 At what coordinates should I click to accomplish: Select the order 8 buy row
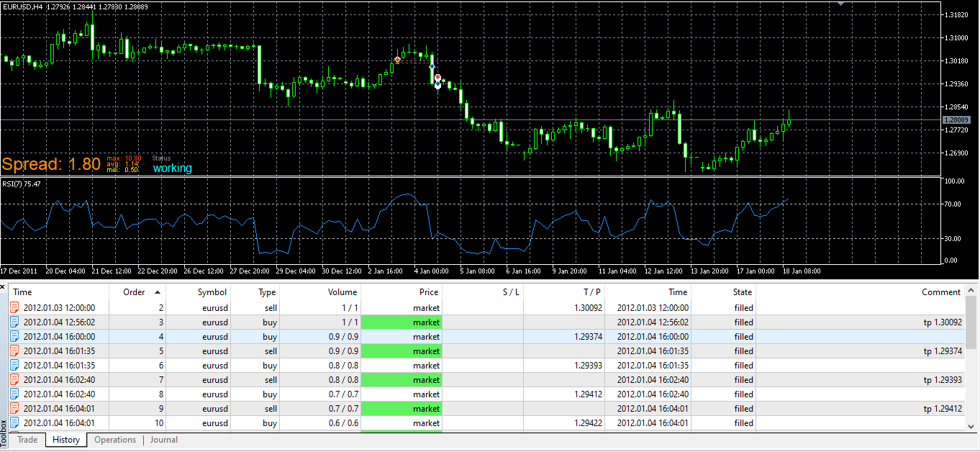486,394
